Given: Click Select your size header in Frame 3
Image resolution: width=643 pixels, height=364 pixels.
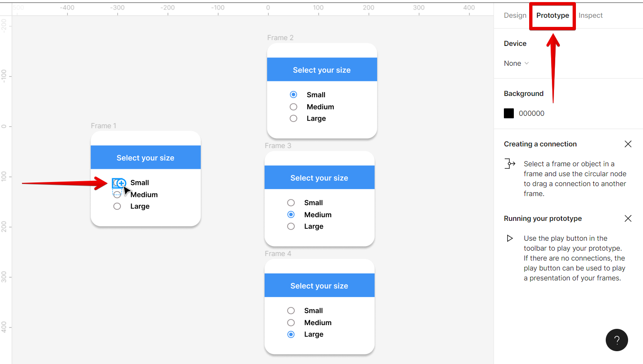Looking at the screenshot, I should [319, 178].
